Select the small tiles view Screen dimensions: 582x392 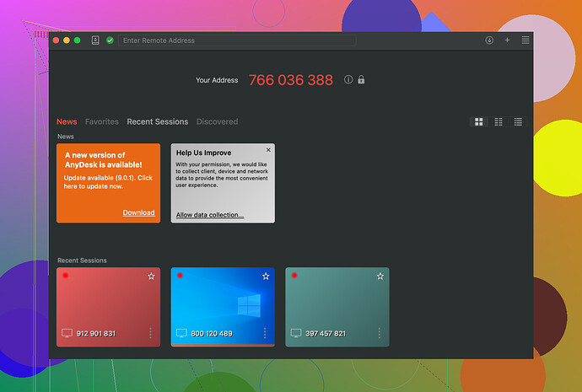point(498,121)
